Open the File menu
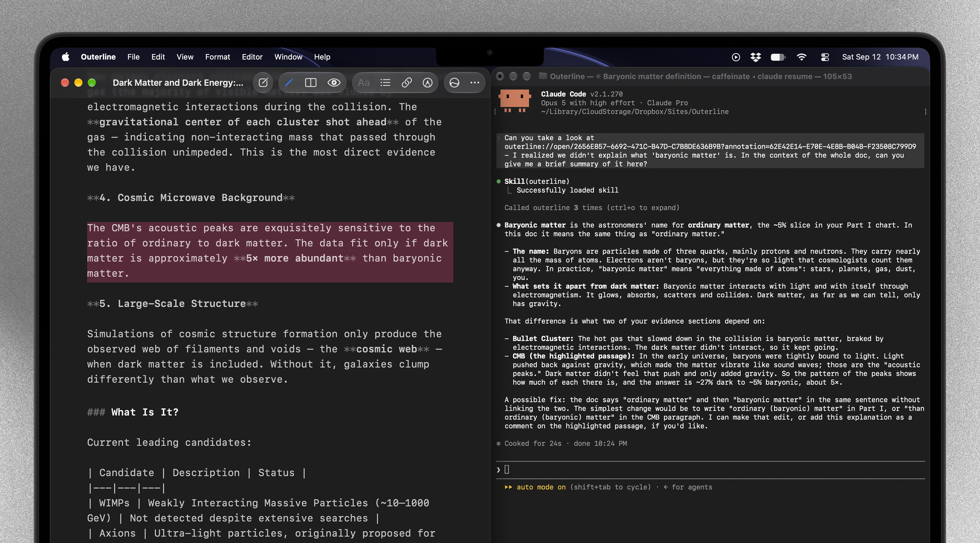The height and width of the screenshot is (543, 980). 133,57
